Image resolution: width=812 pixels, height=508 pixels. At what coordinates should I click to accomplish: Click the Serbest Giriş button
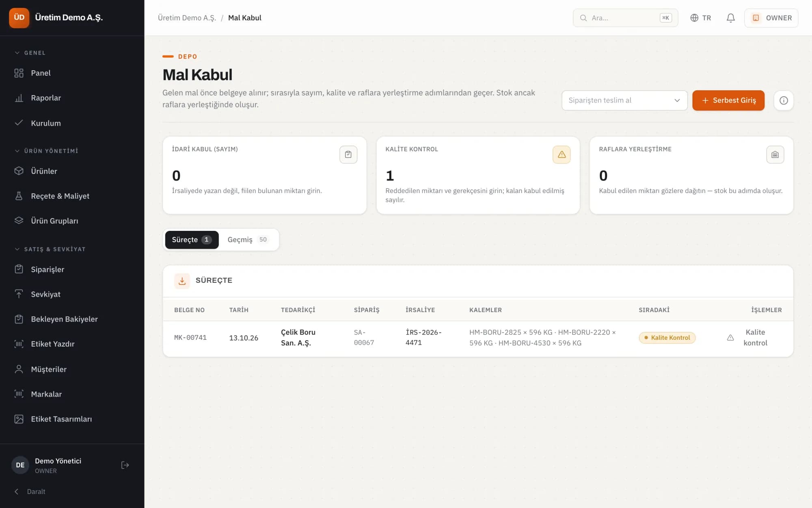pos(728,100)
